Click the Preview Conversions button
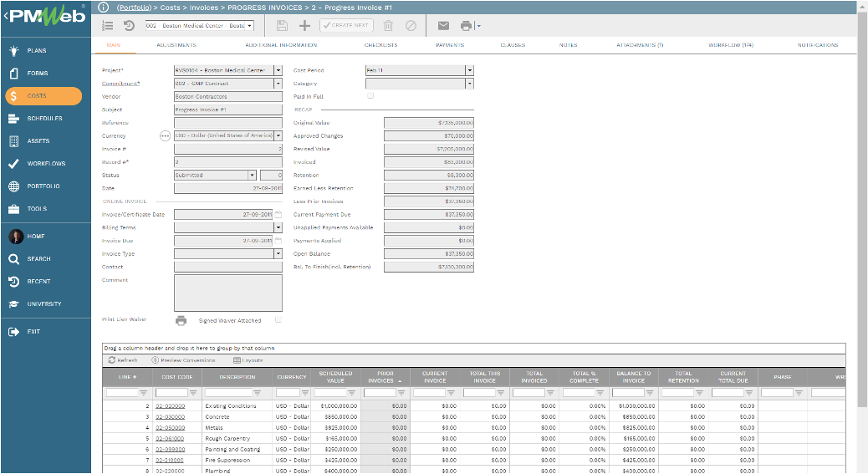The width and height of the screenshot is (868, 474). pos(183,360)
